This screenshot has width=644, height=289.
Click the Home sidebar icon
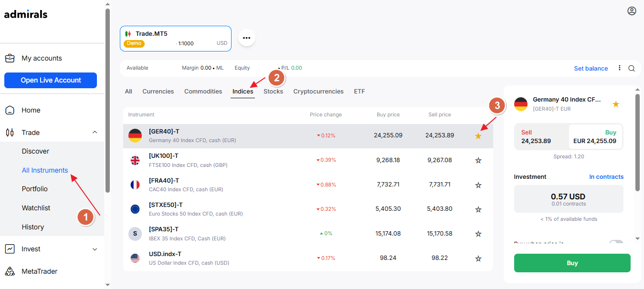pyautogui.click(x=10, y=110)
